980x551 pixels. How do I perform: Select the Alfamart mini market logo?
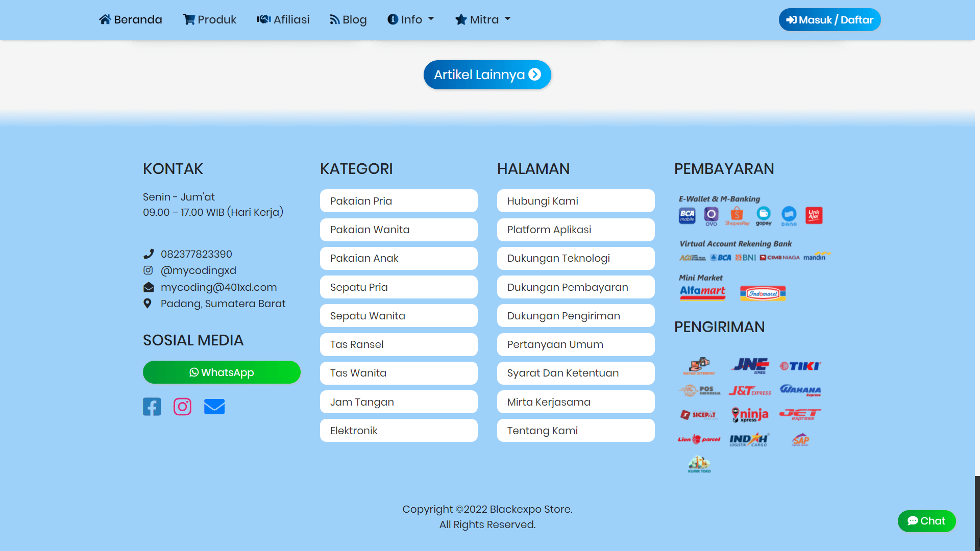pos(702,292)
